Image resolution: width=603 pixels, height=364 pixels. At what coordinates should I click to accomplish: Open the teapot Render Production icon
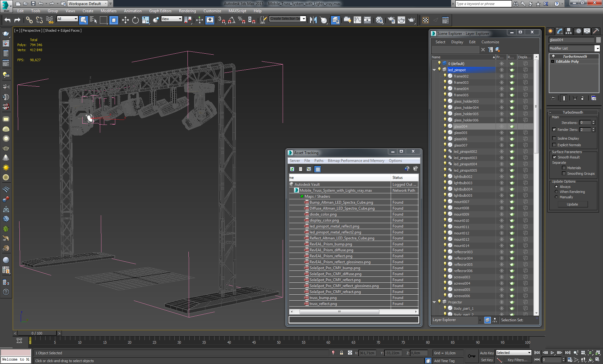(411, 20)
